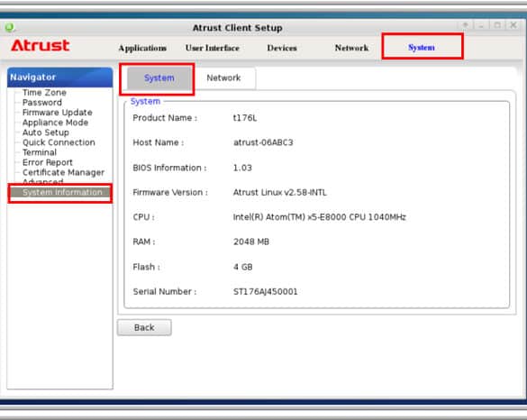Open Certificate Manager

pyautogui.click(x=63, y=172)
